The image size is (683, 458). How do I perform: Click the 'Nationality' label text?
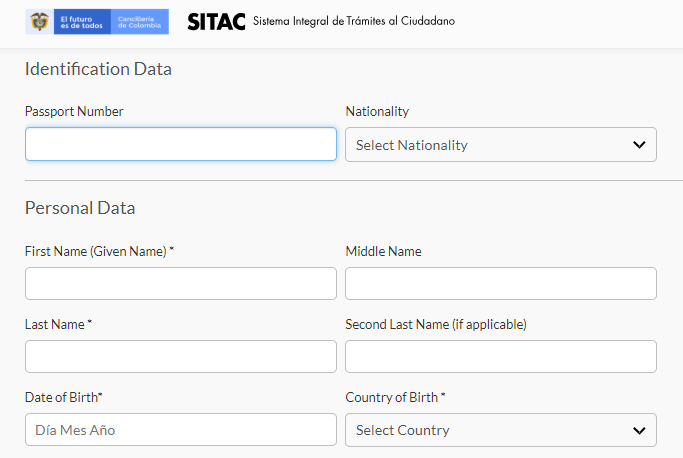tap(377, 112)
